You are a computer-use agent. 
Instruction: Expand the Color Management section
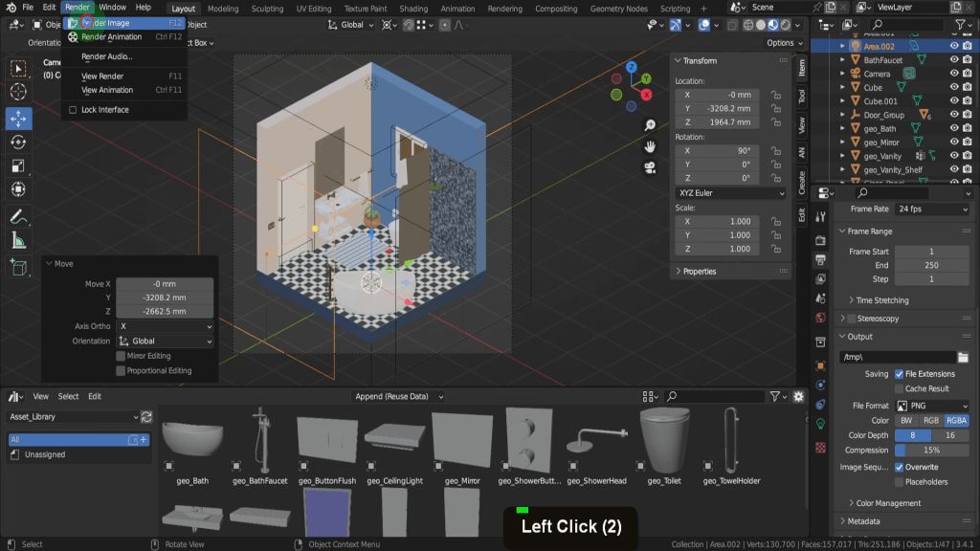(888, 503)
